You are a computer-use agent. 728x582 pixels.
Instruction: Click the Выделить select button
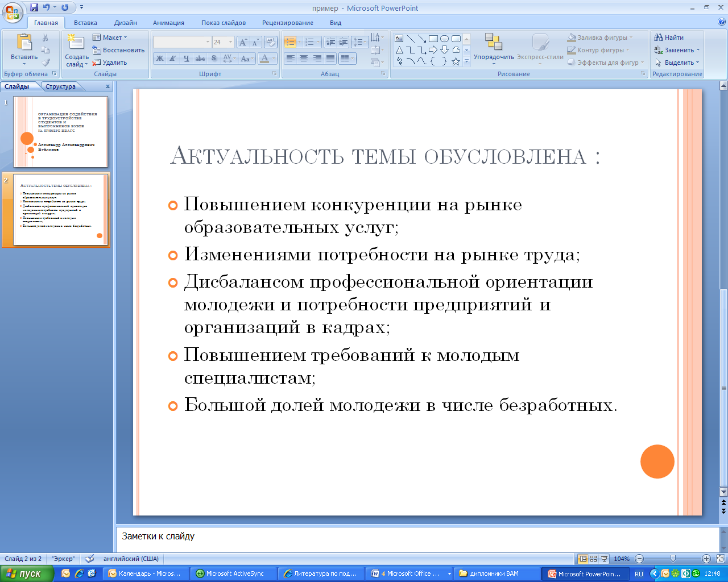pyautogui.click(x=677, y=63)
